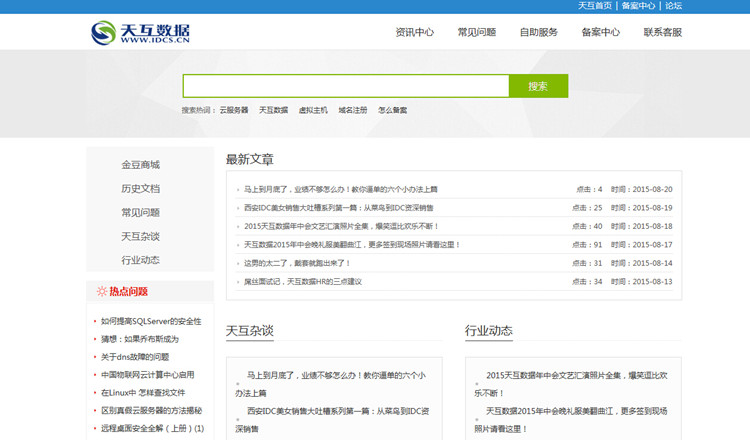Viewport: 750px width, 440px height.
Task: Go to 自助服务 in the navigation bar
Action: point(538,32)
